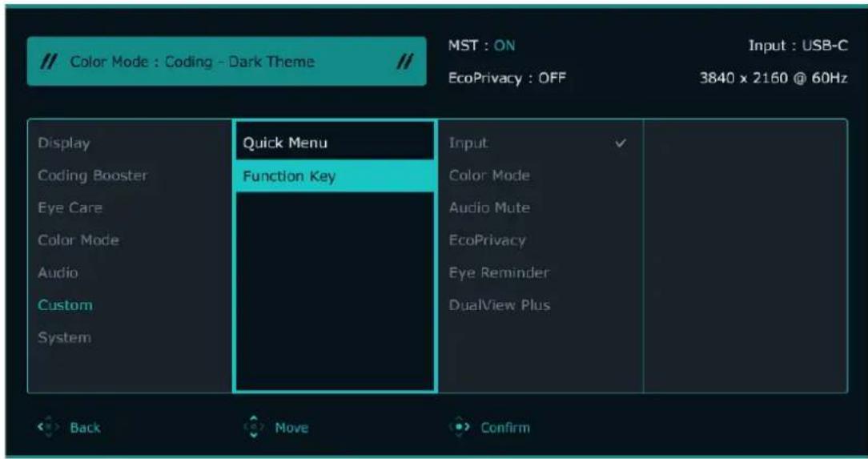Click the MST : ON status
The width and height of the screenshot is (868, 459).
(480, 46)
